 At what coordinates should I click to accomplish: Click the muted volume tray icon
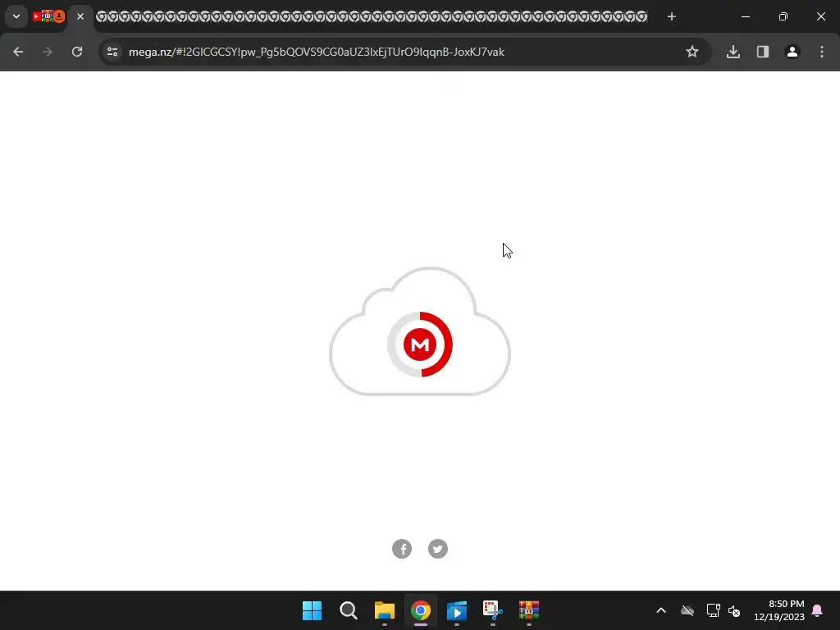(734, 610)
